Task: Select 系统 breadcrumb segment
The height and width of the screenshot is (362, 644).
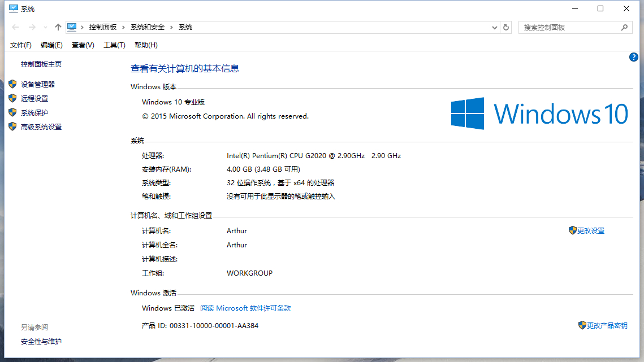Action: (x=185, y=27)
